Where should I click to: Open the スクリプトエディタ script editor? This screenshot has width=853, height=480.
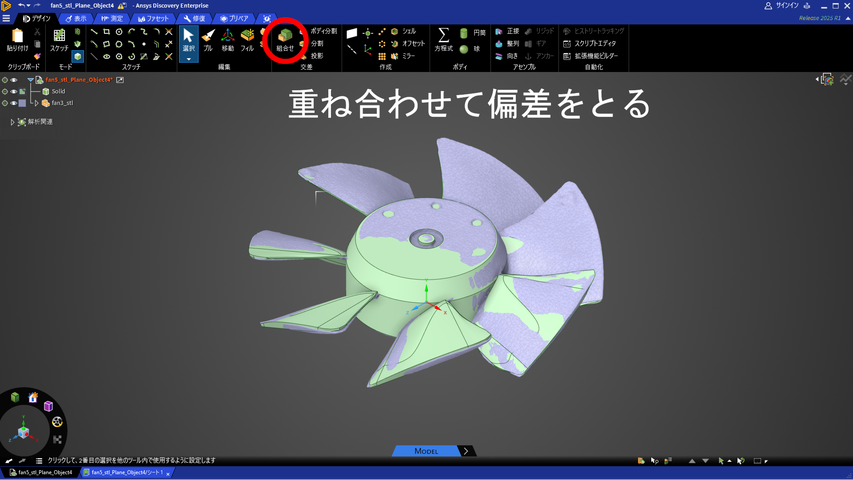pos(589,44)
